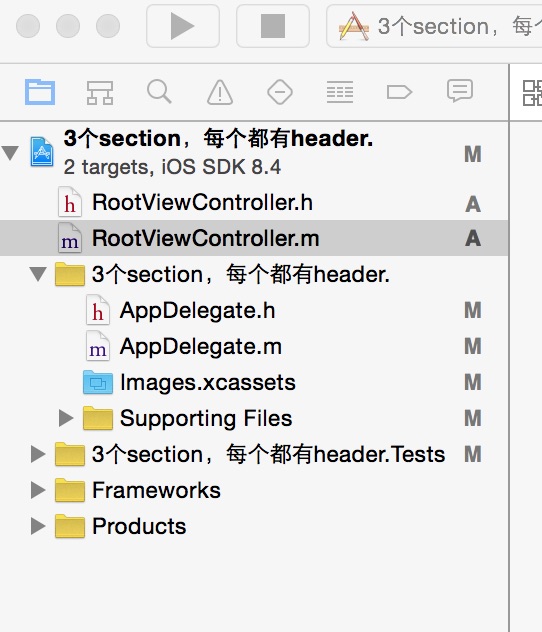The width and height of the screenshot is (542, 632).
Task: Open the Debug navigator icon
Action: 340,92
